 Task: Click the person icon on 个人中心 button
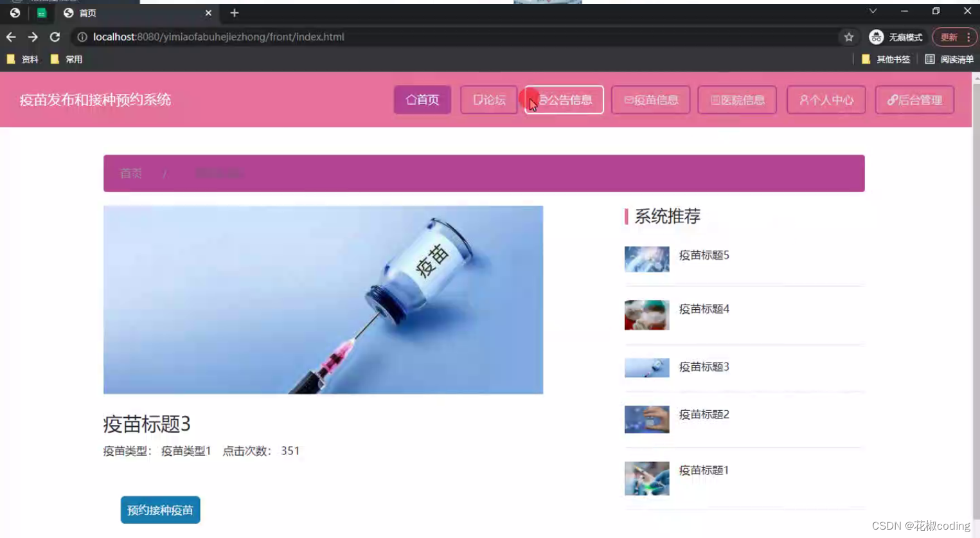tap(803, 100)
